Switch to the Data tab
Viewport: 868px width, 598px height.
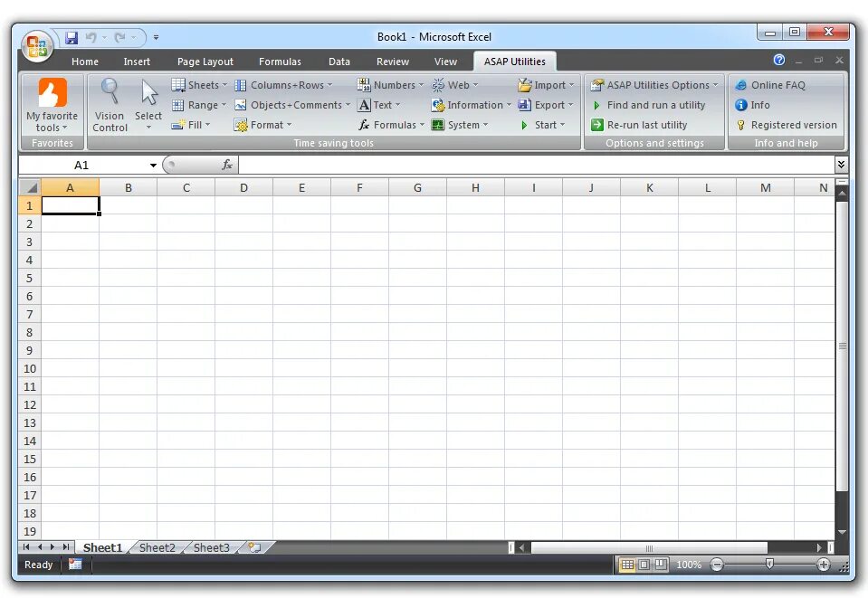339,62
